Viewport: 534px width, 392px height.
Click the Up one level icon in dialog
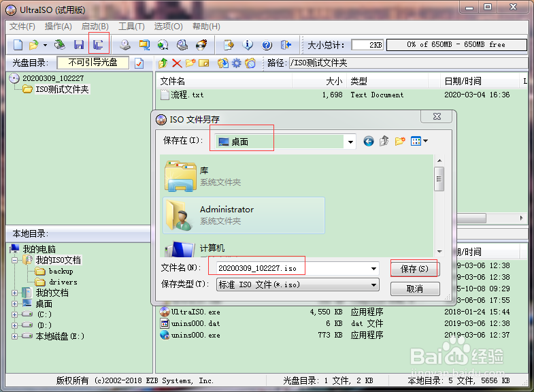[x=384, y=141]
